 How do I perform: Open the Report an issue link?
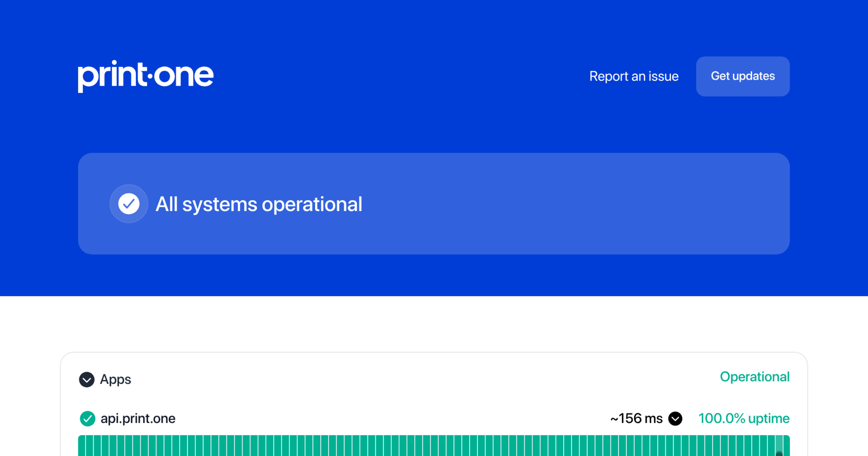point(634,76)
